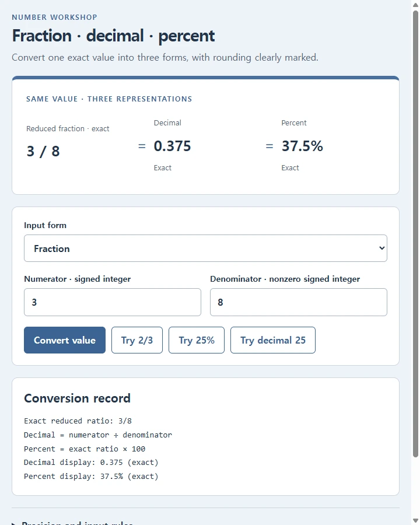Screen dimensions: 420x525
Task: Click the 'Percent display: 37.5% (exact)' line
Action: pos(91,477)
